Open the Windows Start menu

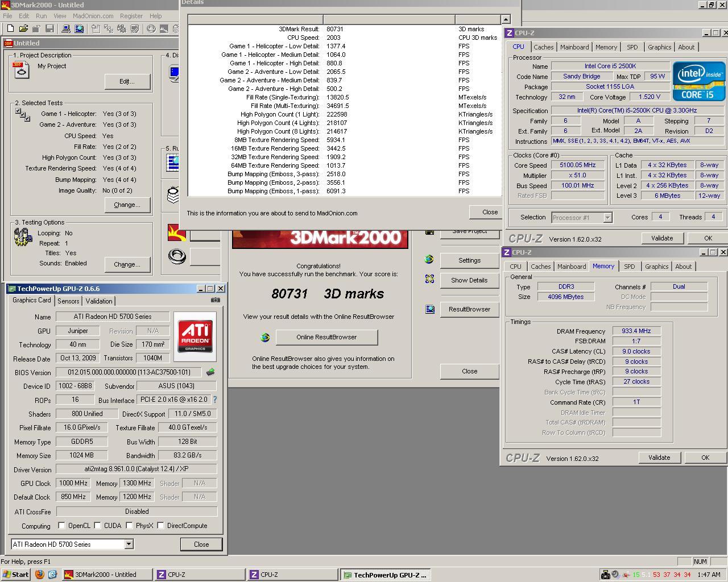[15, 575]
